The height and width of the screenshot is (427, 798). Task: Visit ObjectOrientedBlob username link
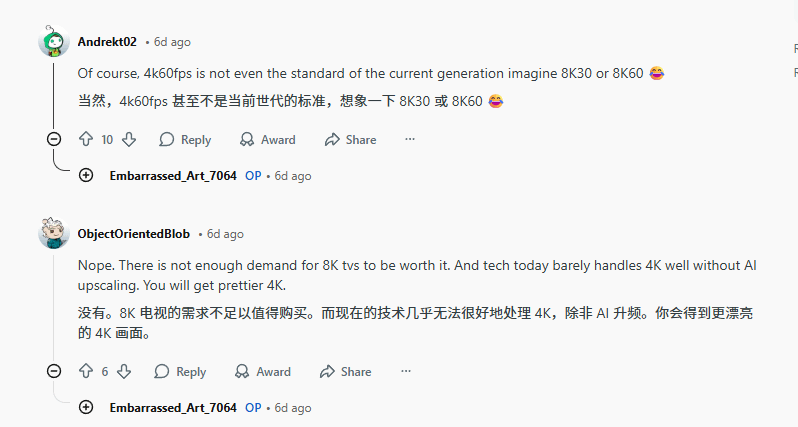[133, 234]
